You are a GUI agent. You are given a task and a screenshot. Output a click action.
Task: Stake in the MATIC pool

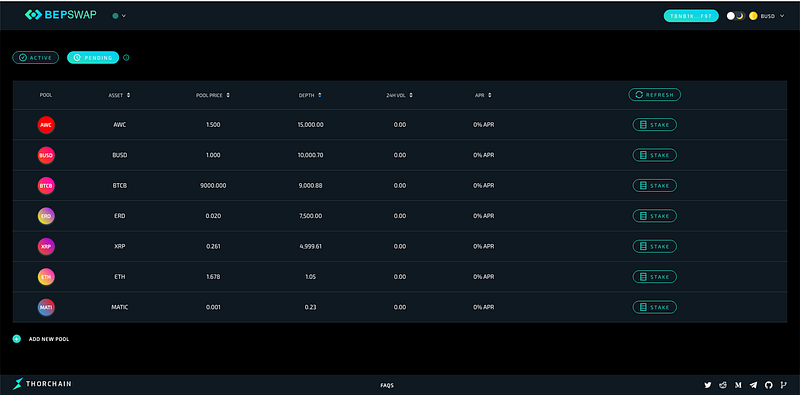(x=655, y=307)
